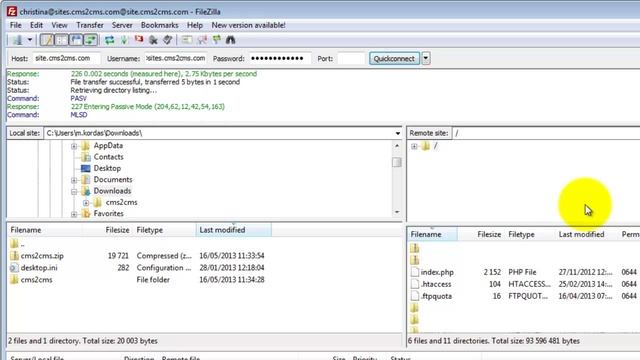The width and height of the screenshot is (640, 360).
Task: Expand the AppData tree node
Action: pyautogui.click(x=74, y=146)
